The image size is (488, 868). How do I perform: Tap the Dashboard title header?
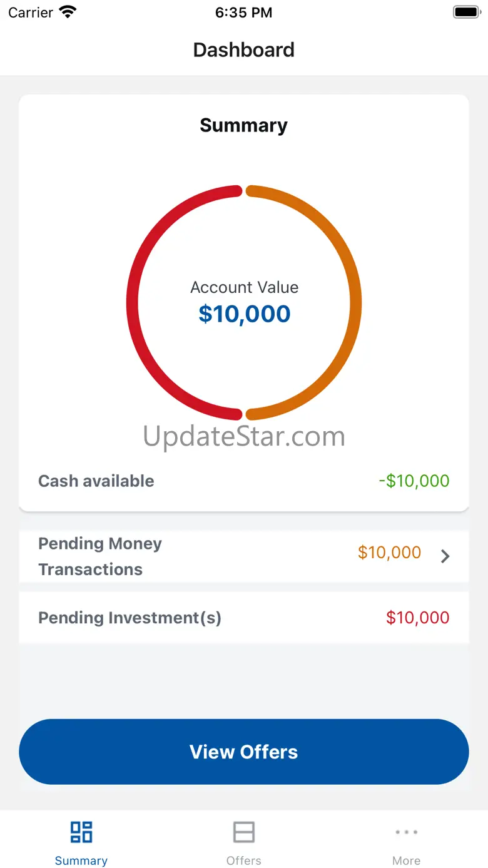pos(244,50)
